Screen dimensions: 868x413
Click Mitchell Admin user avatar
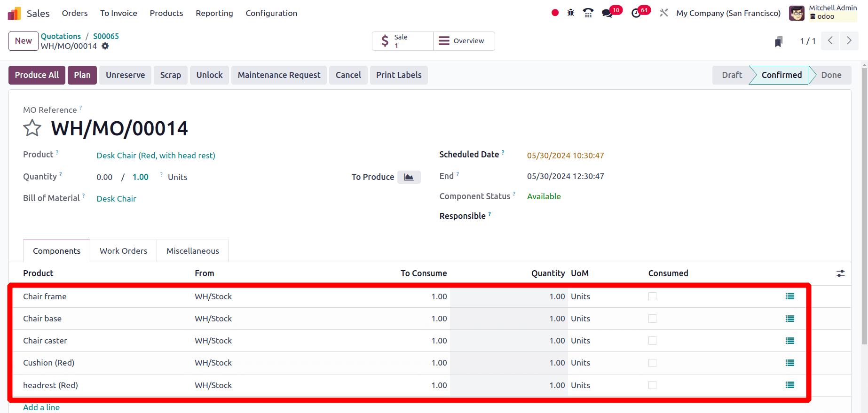pyautogui.click(x=797, y=13)
